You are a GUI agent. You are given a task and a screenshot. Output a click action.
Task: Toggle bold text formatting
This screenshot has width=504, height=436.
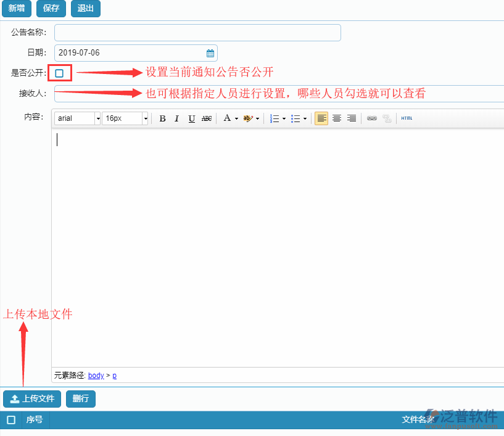(x=162, y=118)
